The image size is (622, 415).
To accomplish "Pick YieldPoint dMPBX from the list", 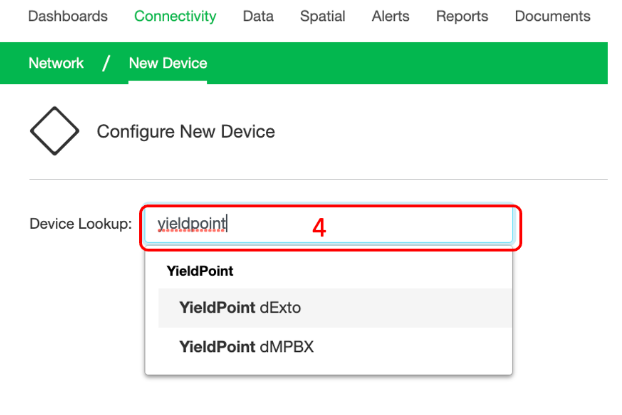I will (335, 347).
